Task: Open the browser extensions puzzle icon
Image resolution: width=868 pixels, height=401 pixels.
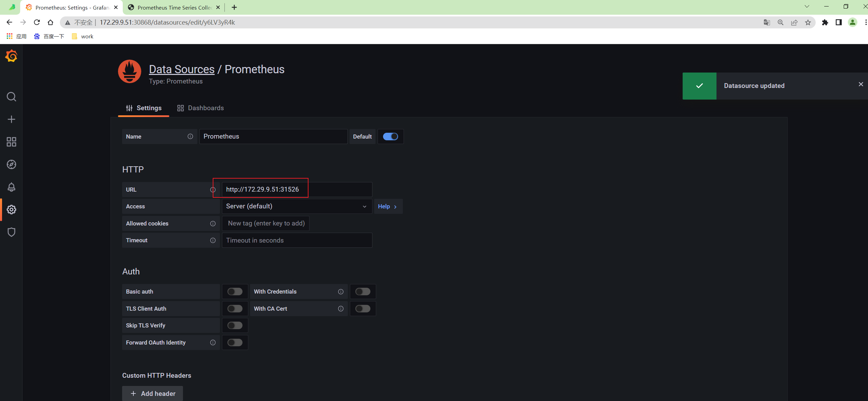Action: [x=825, y=23]
